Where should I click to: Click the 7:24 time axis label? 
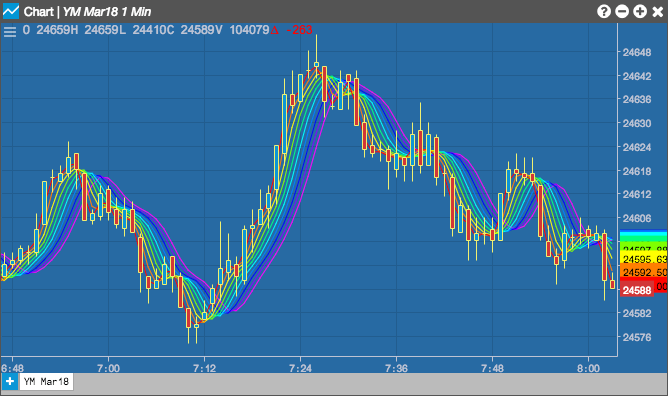coord(300,368)
